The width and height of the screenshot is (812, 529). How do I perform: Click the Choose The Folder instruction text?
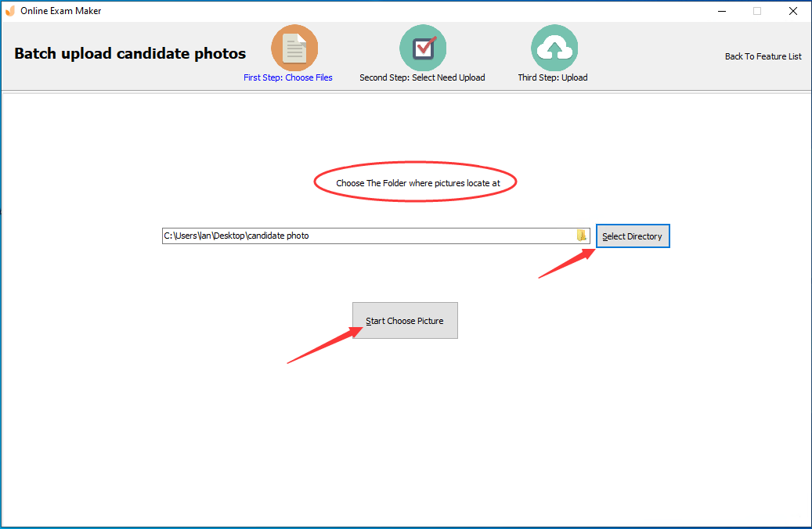(x=418, y=183)
